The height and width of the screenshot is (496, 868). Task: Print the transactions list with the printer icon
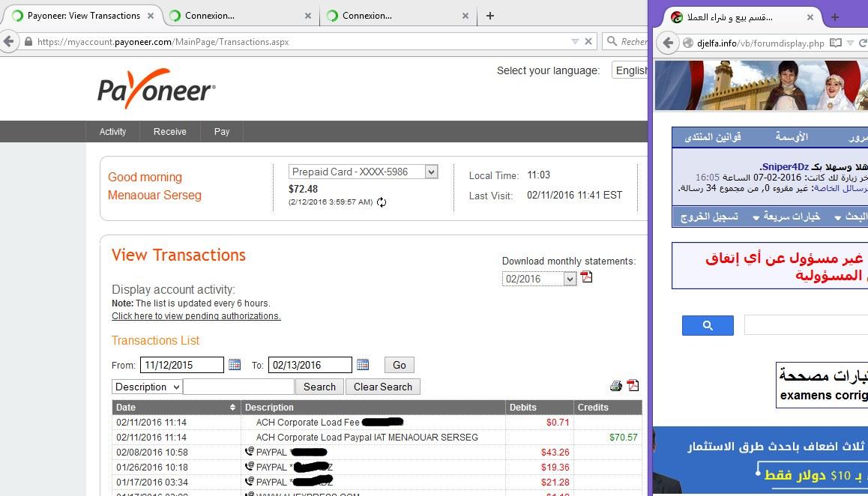pos(616,386)
